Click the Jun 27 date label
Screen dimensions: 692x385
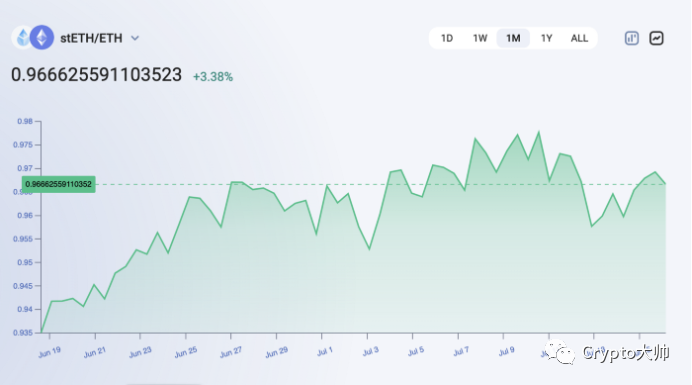click(231, 352)
